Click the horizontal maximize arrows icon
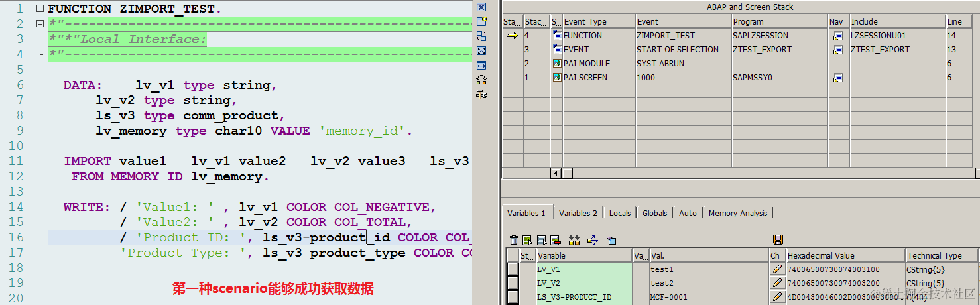This screenshot has height=305, width=980. pos(482,65)
